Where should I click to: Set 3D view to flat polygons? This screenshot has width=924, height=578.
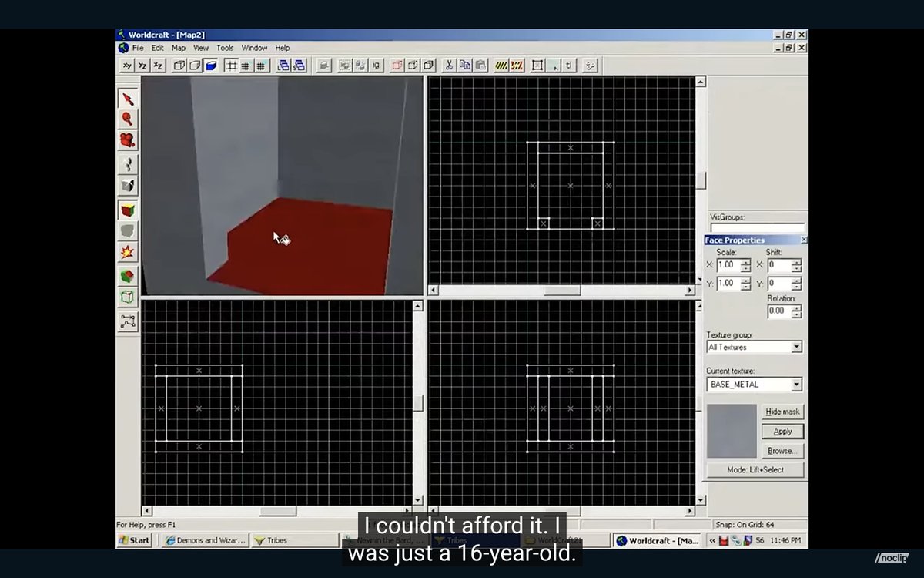(x=195, y=66)
